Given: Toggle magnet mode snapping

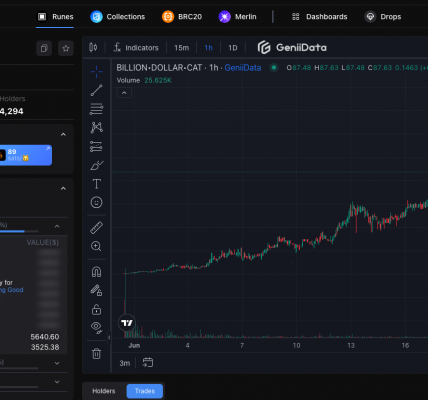Looking at the screenshot, I should (x=97, y=272).
